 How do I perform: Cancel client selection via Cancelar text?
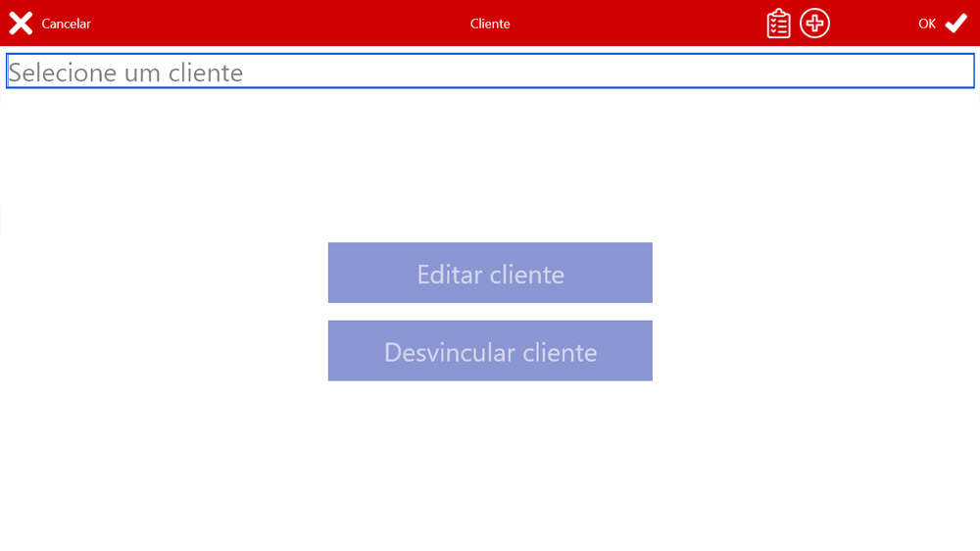point(66,24)
